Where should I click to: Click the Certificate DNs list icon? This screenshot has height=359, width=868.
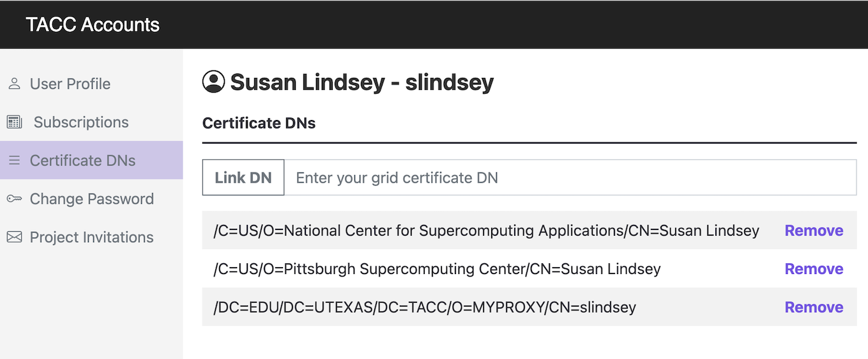pos(14,160)
